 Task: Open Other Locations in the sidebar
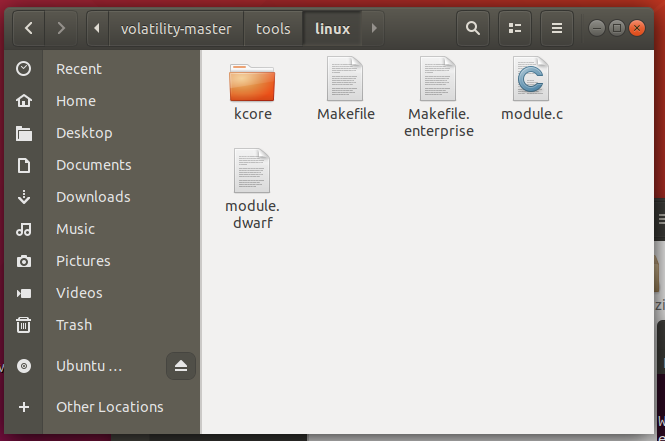[x=110, y=407]
